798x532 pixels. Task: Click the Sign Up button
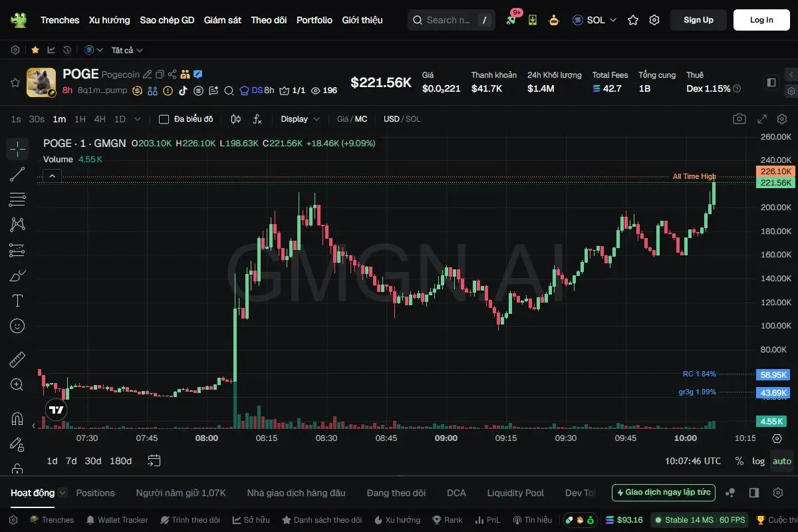(x=698, y=20)
